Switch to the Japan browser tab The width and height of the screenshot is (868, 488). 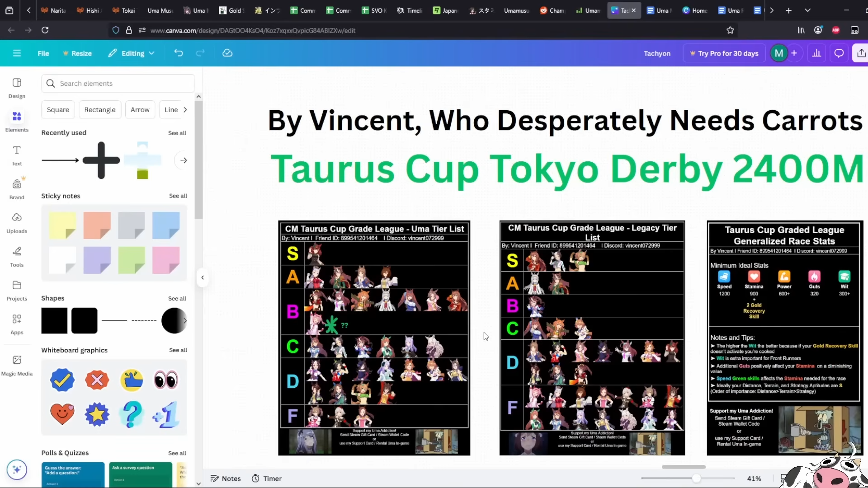[445, 10]
